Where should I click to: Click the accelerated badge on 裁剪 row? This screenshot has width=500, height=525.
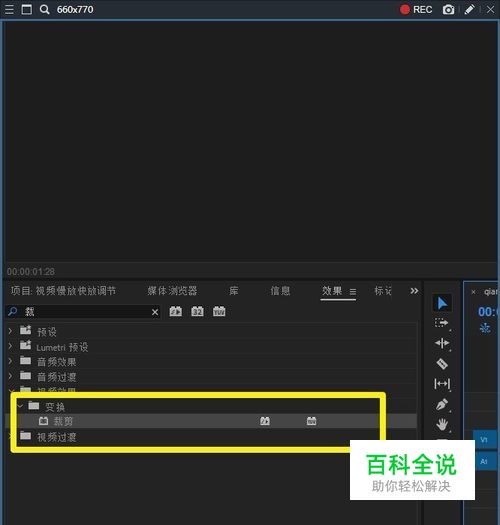point(265,421)
